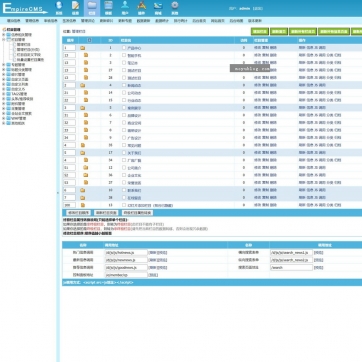Open the 插件 plugin icon in top bar
This screenshot has height=362, width=362.
click(142, 5)
